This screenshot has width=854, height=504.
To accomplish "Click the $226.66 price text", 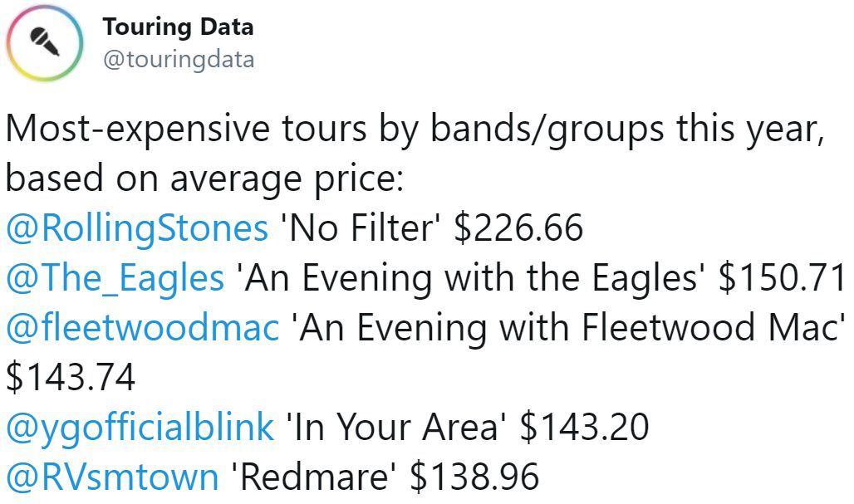I will click(519, 228).
